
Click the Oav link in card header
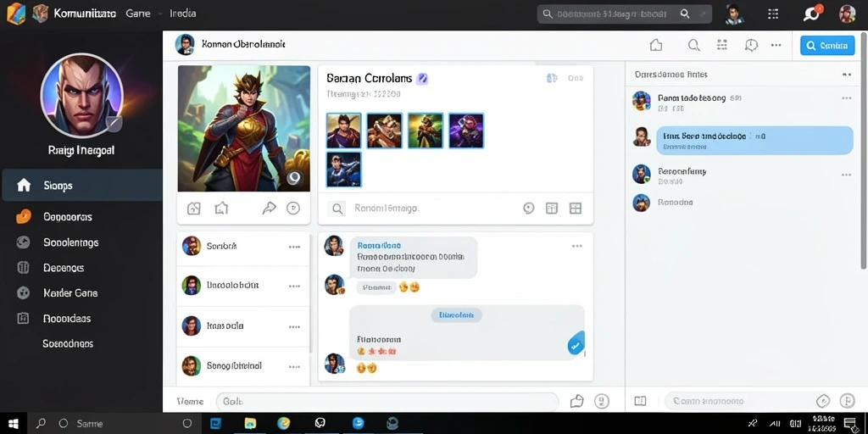(x=576, y=79)
